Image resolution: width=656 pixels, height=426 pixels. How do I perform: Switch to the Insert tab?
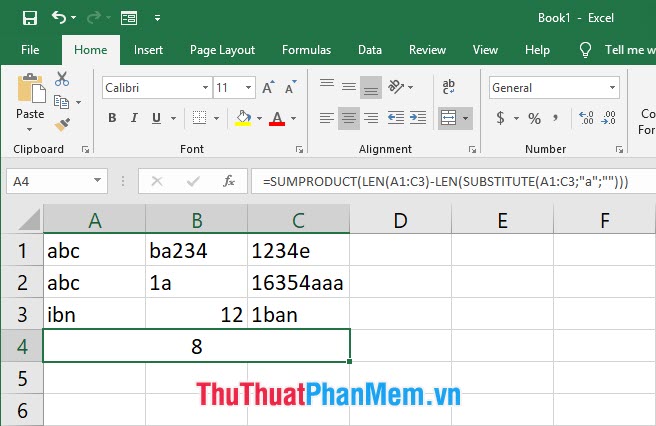click(x=148, y=50)
